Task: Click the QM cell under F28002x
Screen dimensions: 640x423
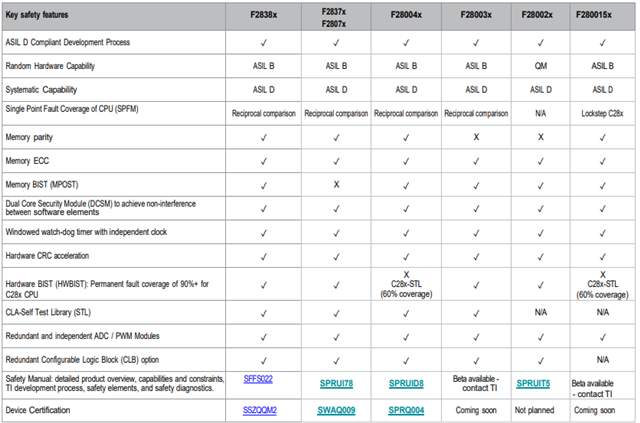Action: tap(541, 65)
